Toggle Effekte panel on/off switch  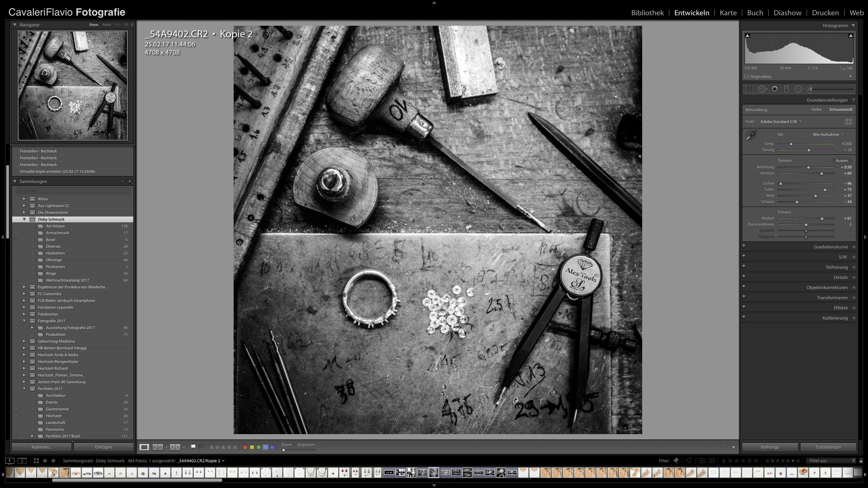coord(744,308)
